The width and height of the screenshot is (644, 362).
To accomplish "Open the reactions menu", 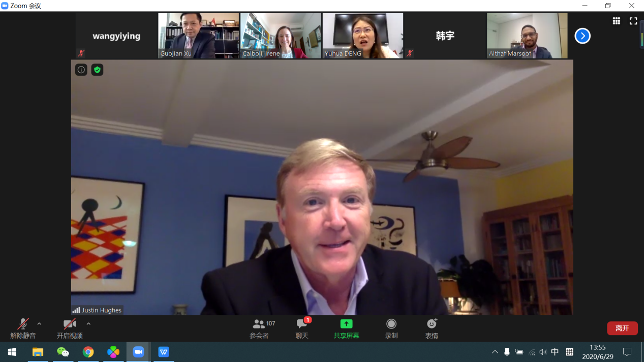I will (432, 328).
